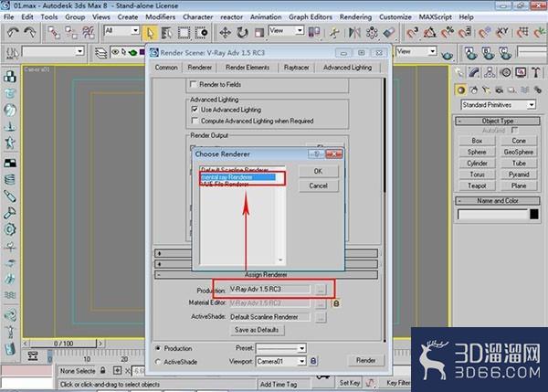Select the ActiveShade radio button
Image resolution: width=548 pixels, height=392 pixels.
coord(158,362)
